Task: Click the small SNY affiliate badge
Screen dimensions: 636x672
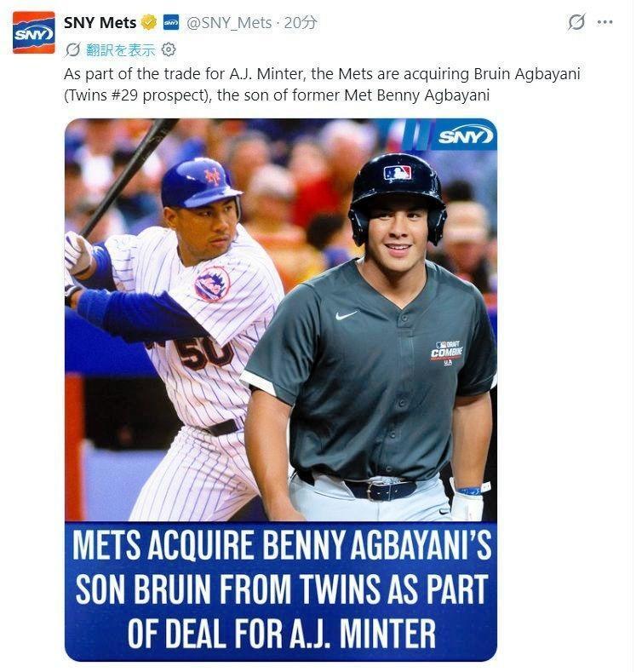Action: [171, 23]
